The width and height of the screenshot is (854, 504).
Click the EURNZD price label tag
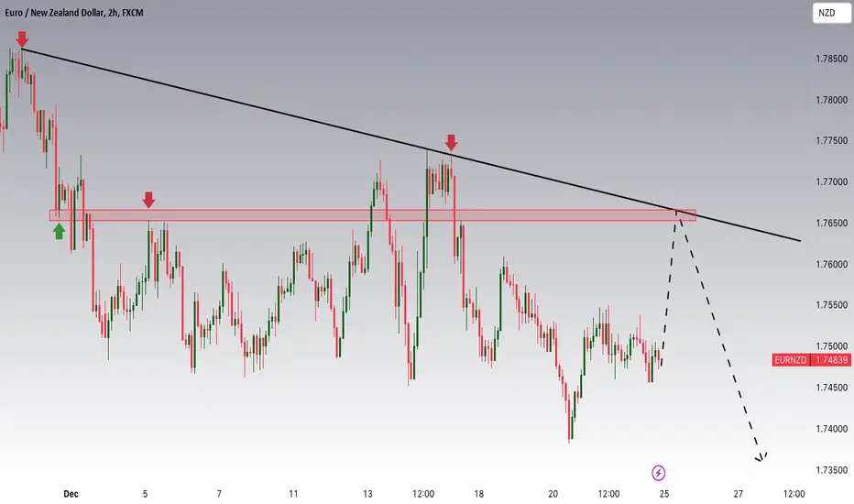tap(790, 359)
